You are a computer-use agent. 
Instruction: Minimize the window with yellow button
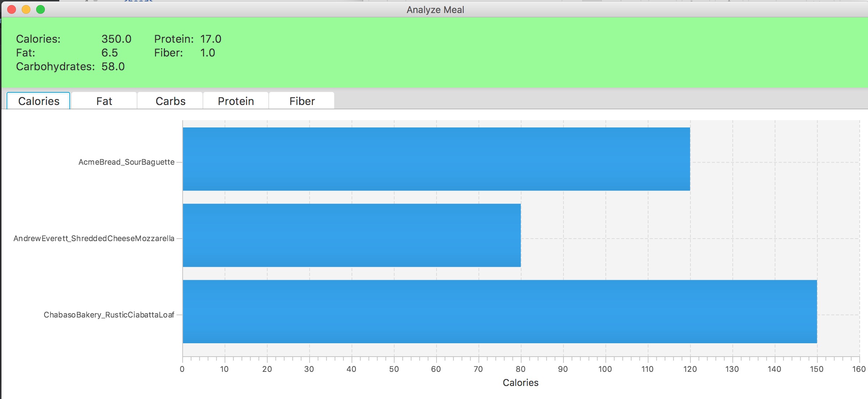[x=26, y=9]
